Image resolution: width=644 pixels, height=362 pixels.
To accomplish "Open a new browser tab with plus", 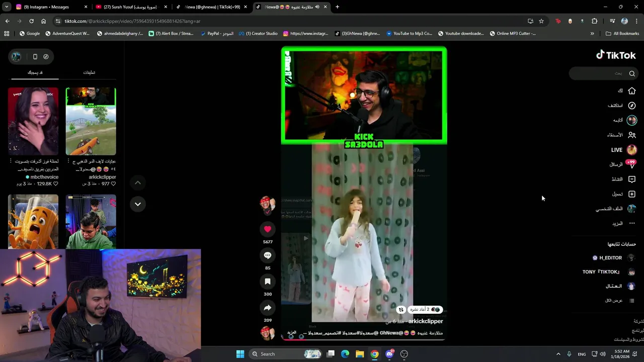I will [x=337, y=7].
